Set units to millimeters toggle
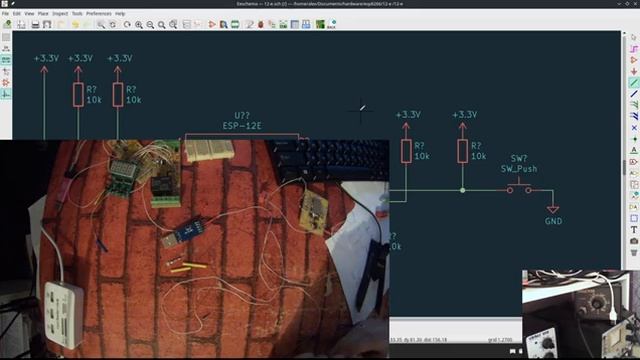Viewport: 640px width, 360px height. 6,60
